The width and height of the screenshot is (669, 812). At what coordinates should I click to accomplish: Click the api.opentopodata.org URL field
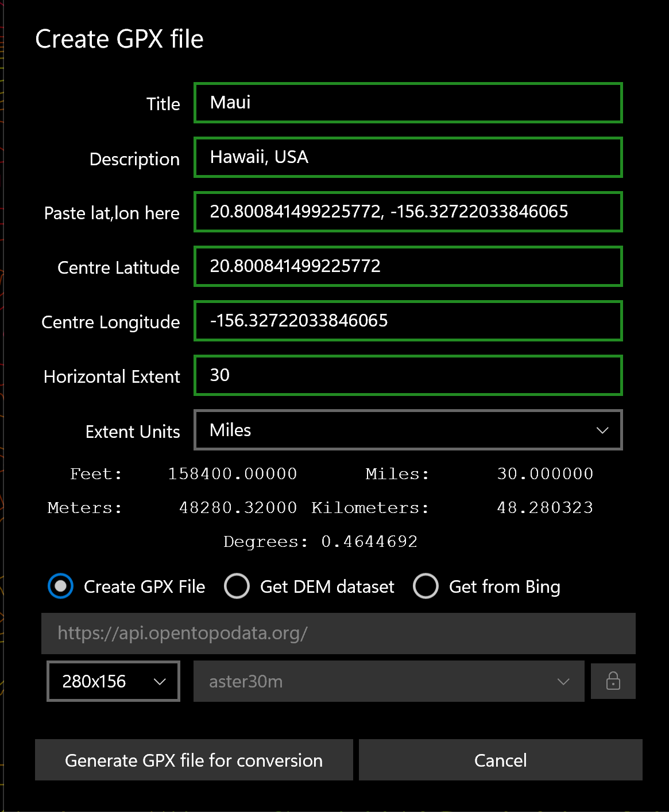point(338,634)
